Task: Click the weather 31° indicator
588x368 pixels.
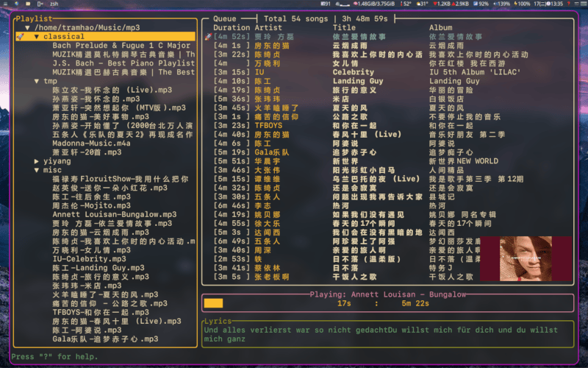Action: coord(422,4)
